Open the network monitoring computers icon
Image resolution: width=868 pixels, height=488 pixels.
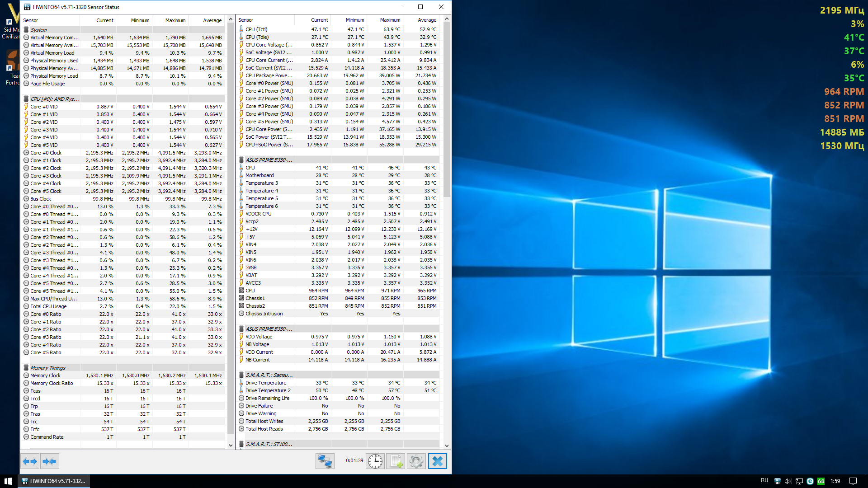click(x=325, y=461)
